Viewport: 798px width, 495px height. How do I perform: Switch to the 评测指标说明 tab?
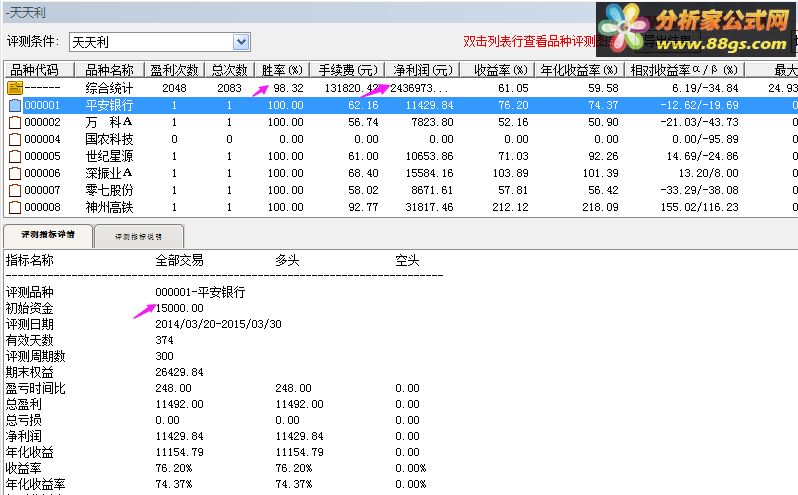click(x=138, y=236)
